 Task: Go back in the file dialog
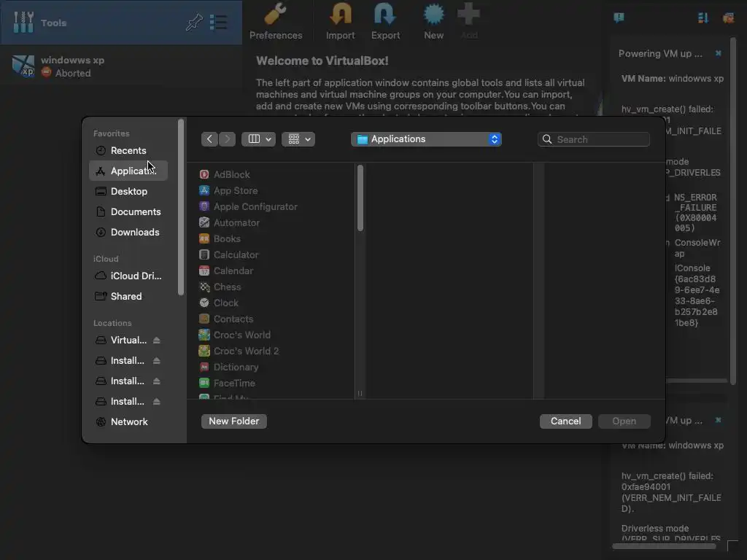(209, 139)
